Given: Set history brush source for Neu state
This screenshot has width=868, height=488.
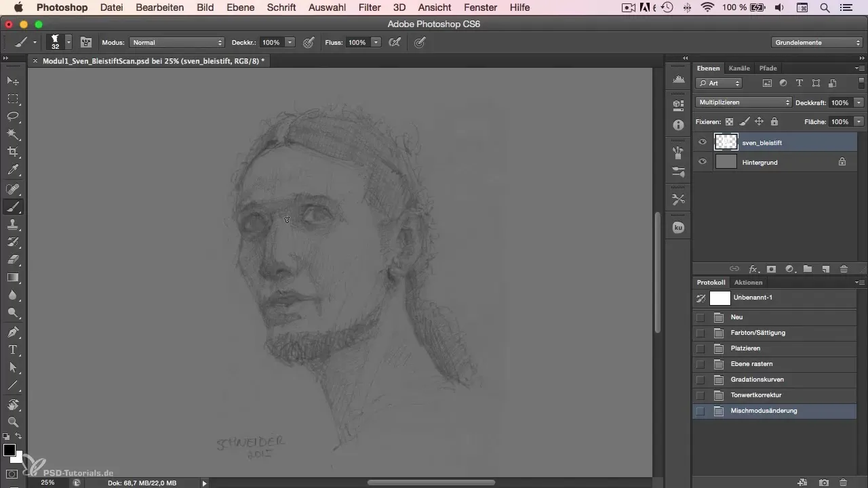Looking at the screenshot, I should click(701, 317).
